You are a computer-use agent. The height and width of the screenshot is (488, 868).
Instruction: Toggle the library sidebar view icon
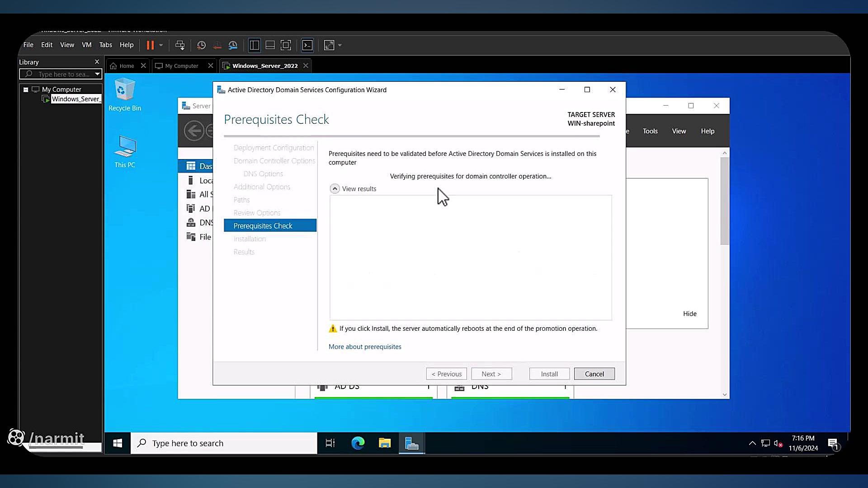pyautogui.click(x=255, y=45)
